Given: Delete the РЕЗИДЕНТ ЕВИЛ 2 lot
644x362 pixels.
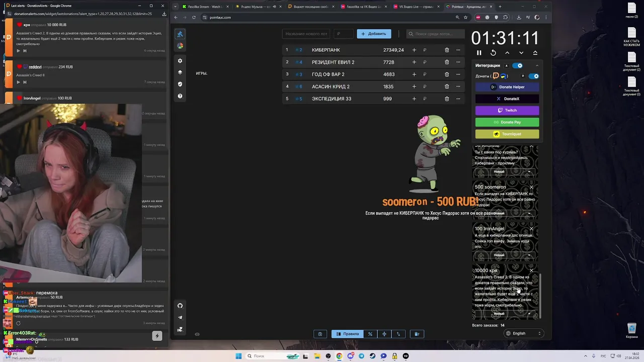Looking at the screenshot, I should point(447,62).
